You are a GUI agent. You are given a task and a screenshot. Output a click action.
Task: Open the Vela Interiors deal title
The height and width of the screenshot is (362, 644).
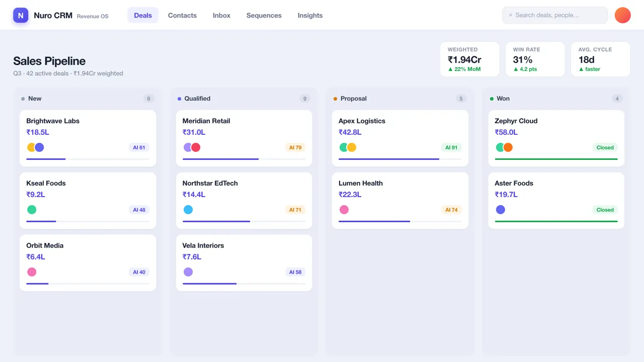point(203,245)
